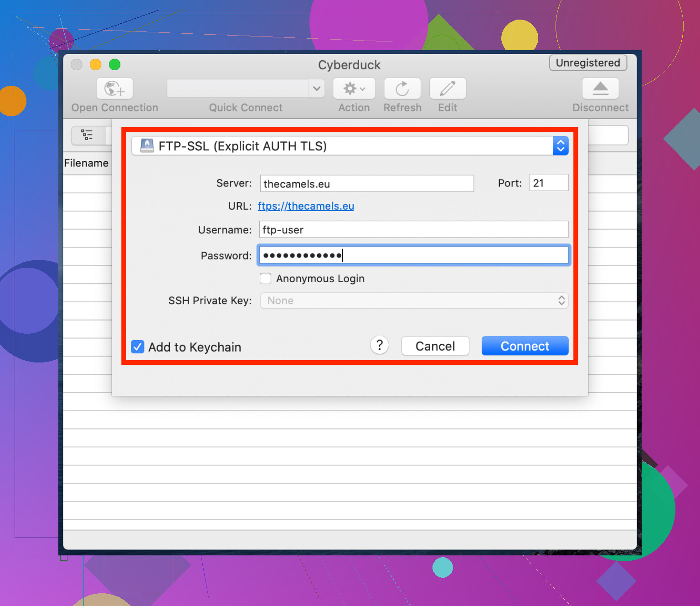This screenshot has height=606, width=700.
Task: Click the Username field ftp-user
Action: click(x=414, y=229)
